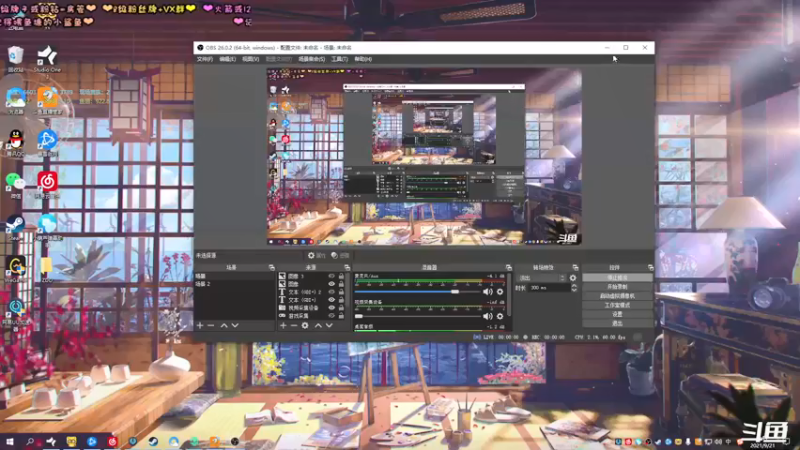The image size is (800, 450).
Task: Open the 场景集合(S) scene collection menu
Action: [311, 59]
